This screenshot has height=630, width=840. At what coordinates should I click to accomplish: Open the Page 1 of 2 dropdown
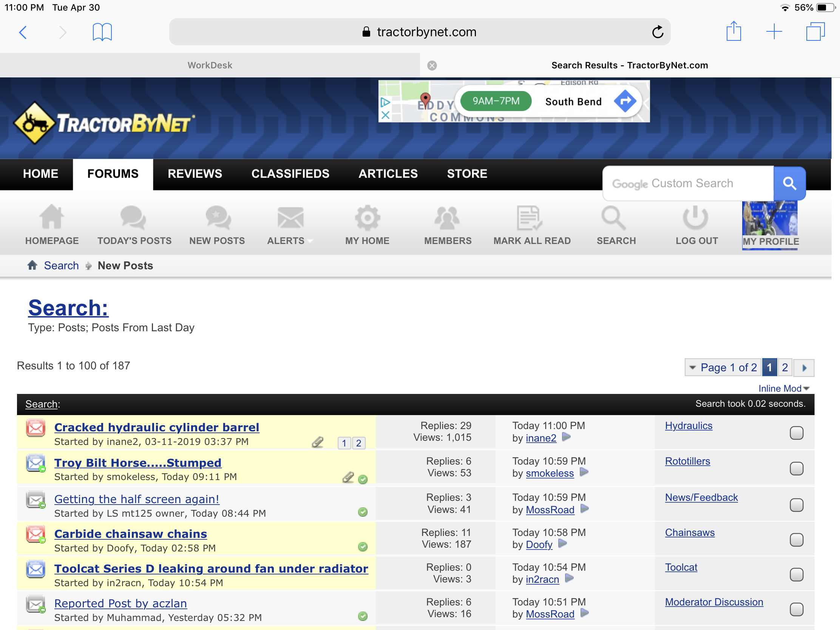point(723,367)
